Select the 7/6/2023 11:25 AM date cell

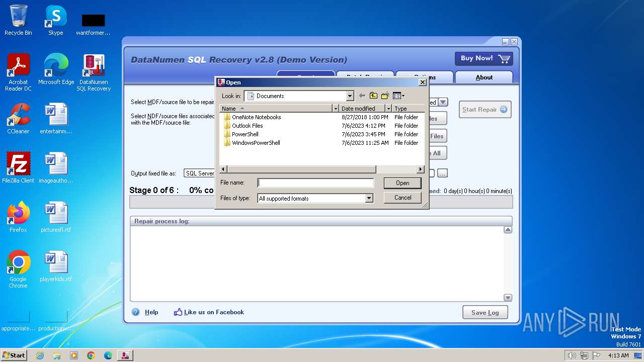365,143
